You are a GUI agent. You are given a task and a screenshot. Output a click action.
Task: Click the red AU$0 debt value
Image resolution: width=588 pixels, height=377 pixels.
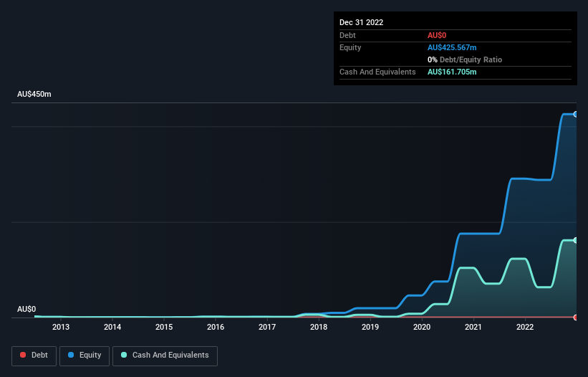437,35
